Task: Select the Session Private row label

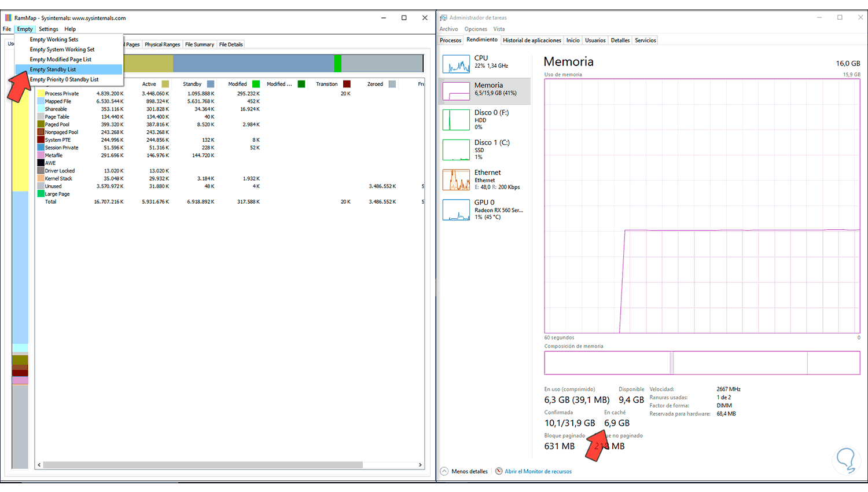Action: point(62,148)
